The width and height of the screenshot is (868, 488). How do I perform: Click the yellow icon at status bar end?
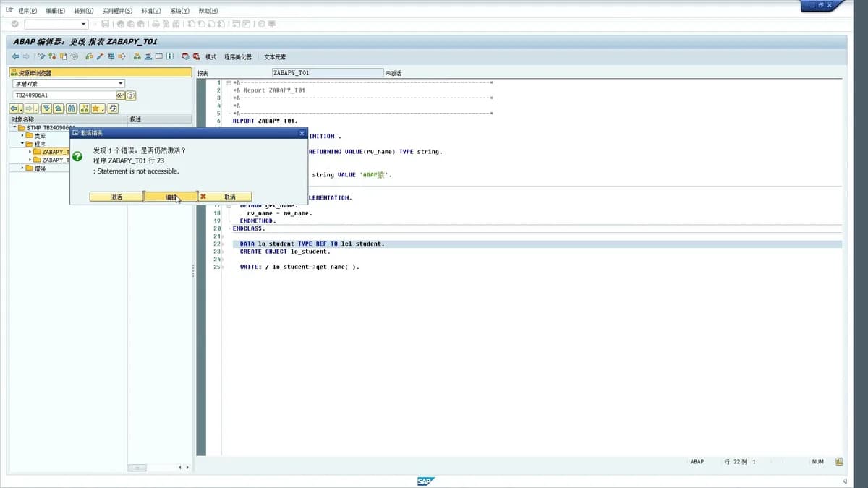[839, 461]
